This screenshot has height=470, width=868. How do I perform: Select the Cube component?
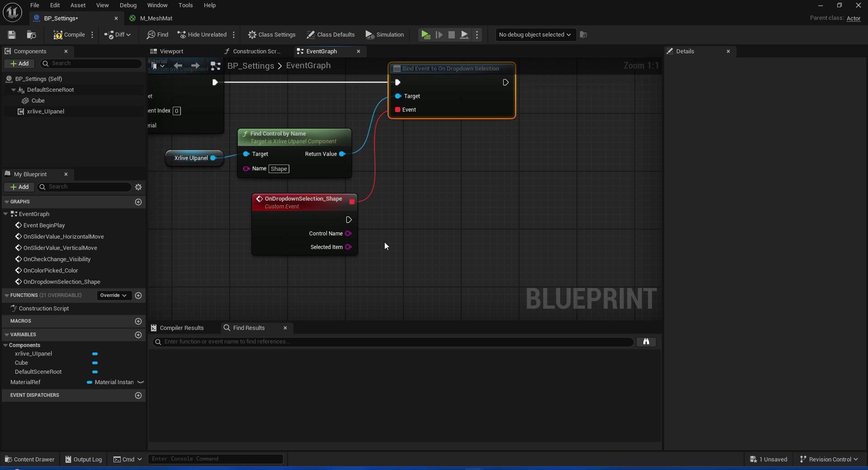click(x=38, y=101)
